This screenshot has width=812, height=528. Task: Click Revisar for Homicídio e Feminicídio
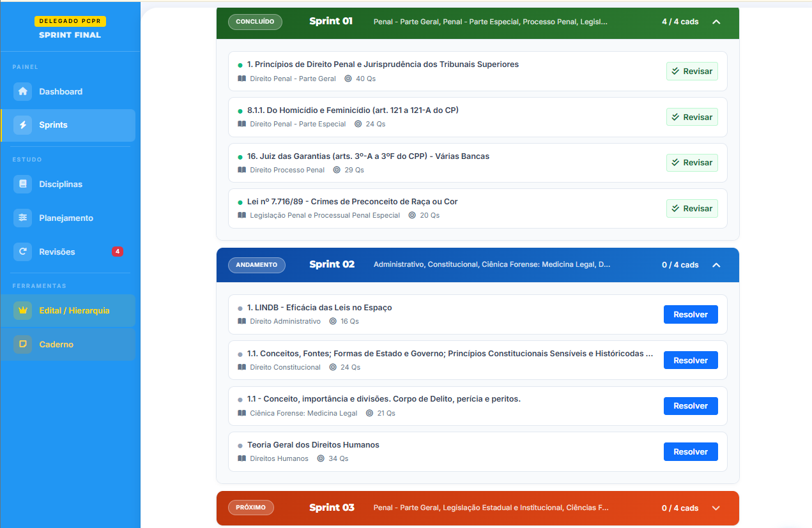pyautogui.click(x=692, y=117)
